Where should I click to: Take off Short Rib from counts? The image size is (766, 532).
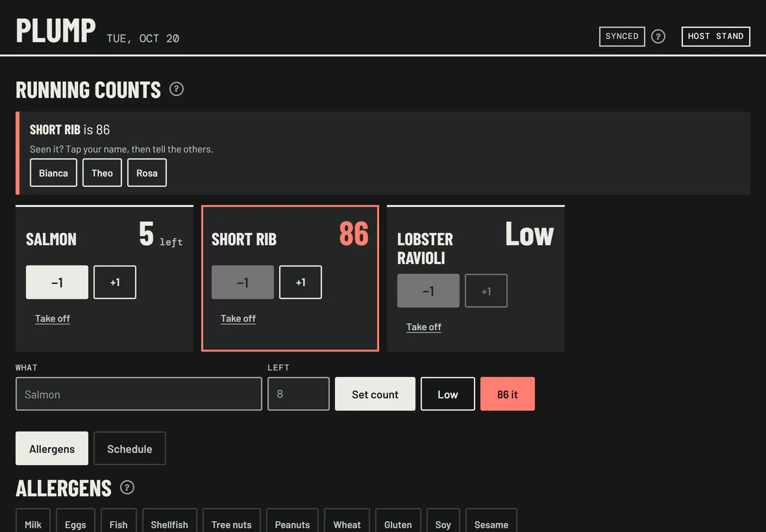click(x=238, y=319)
